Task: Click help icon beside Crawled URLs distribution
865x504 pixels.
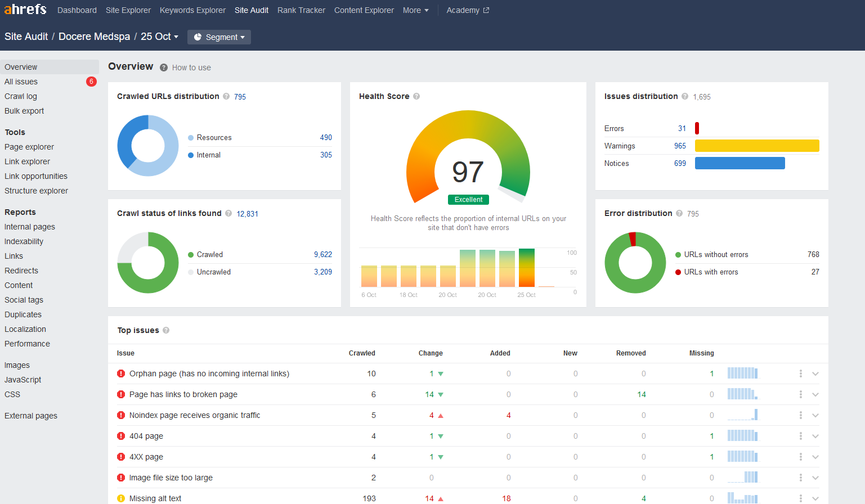Action: 226,96
